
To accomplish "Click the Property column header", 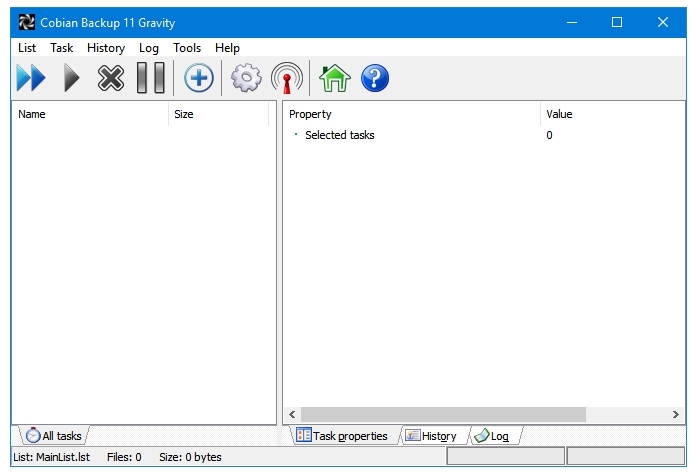I will pyautogui.click(x=412, y=114).
